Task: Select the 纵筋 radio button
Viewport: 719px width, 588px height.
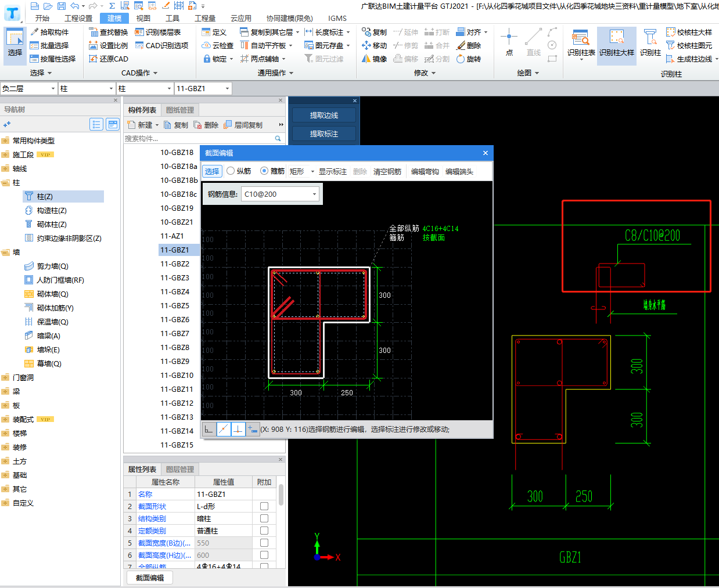Action: pos(231,171)
